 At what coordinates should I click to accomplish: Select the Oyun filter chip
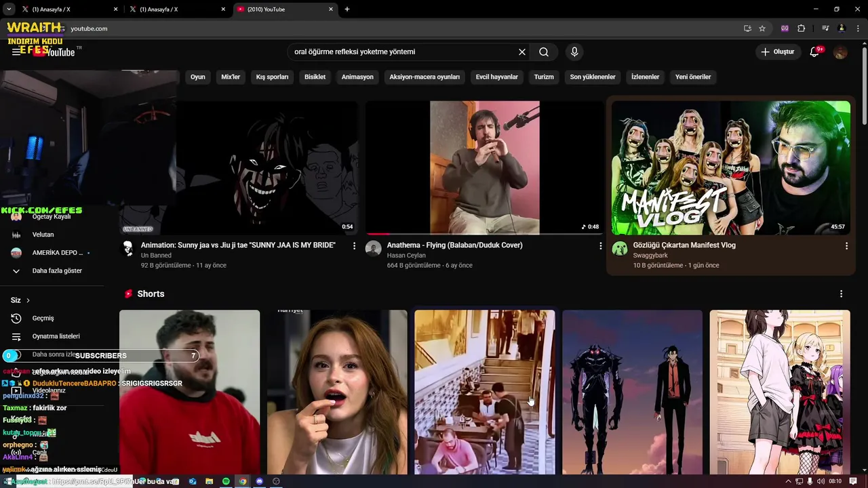198,77
